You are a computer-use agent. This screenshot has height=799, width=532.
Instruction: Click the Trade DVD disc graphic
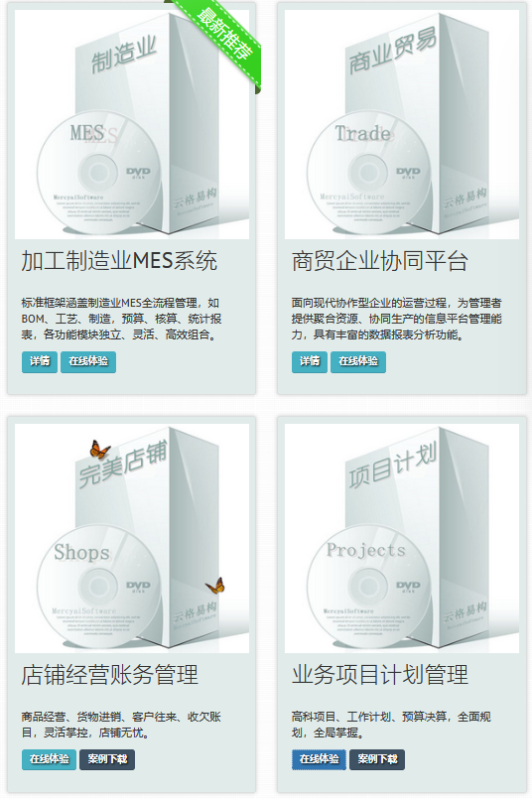(x=369, y=173)
